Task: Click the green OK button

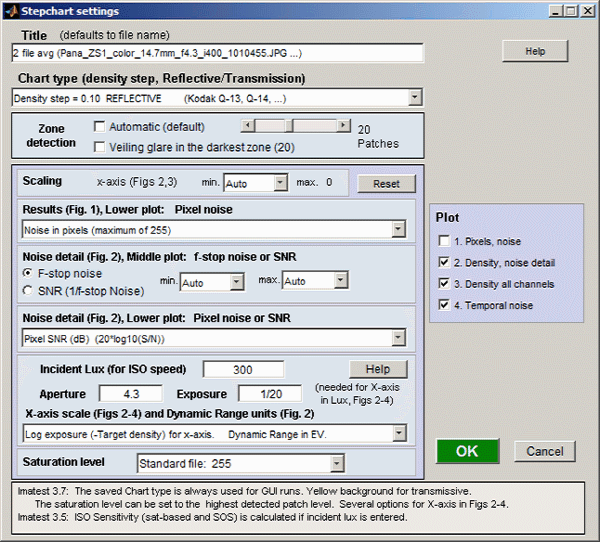Action: click(468, 451)
